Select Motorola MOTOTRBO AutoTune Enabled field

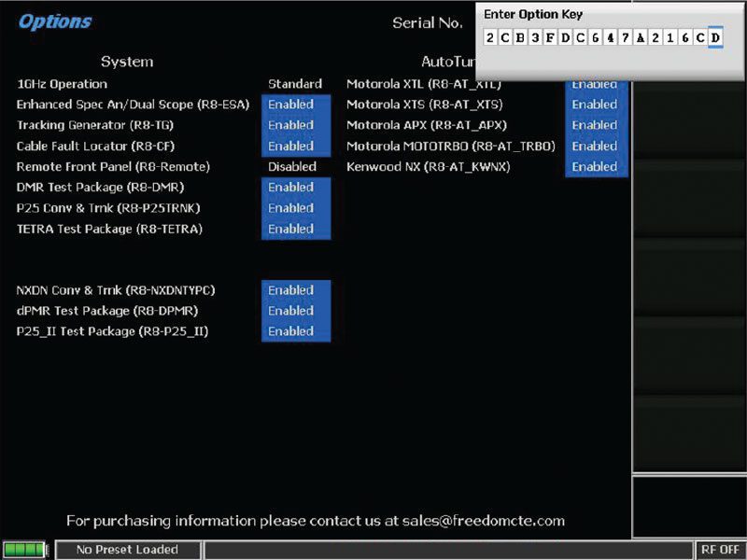point(595,146)
